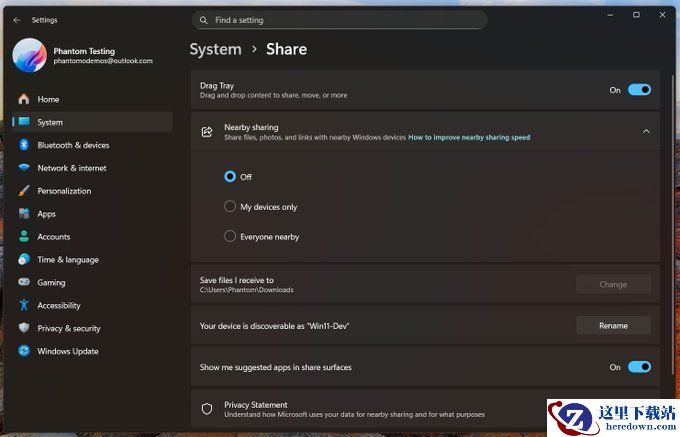This screenshot has width=680, height=437.
Task: Minimize the Settings window
Action: tap(610, 15)
